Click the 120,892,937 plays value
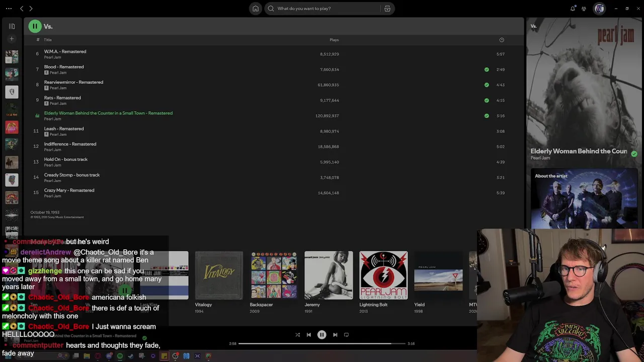The image size is (644, 362). pos(327,116)
